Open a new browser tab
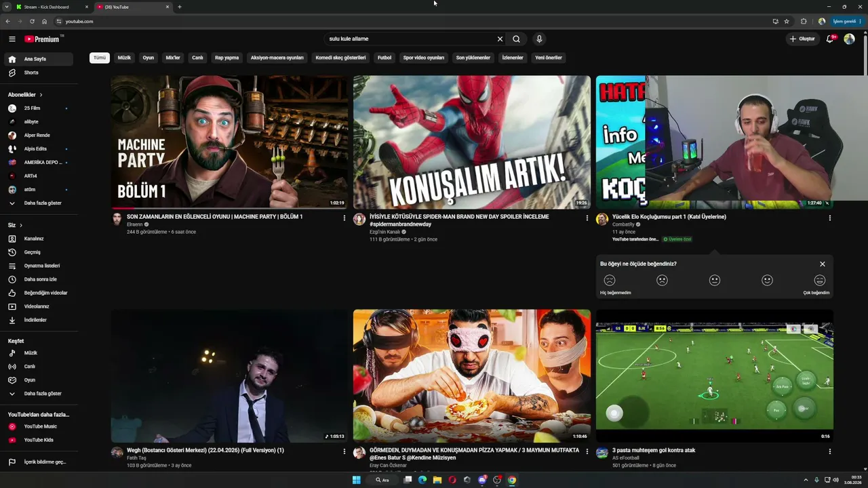868x488 pixels. click(x=180, y=7)
